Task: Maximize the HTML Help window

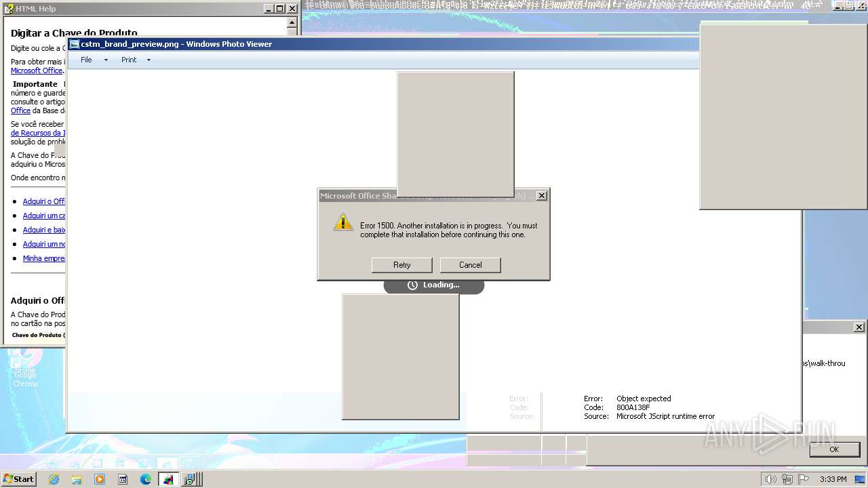Action: coord(280,9)
